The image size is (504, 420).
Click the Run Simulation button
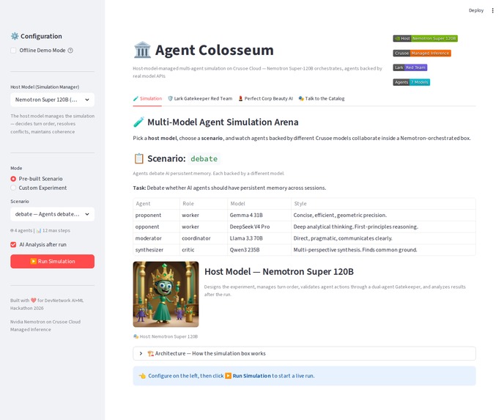53,262
